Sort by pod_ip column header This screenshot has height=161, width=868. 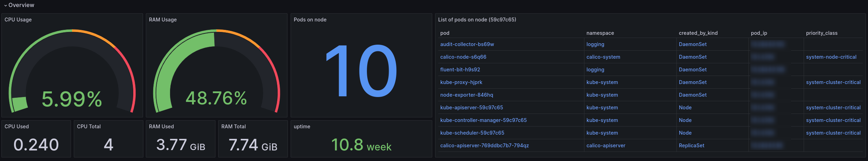pos(759,33)
